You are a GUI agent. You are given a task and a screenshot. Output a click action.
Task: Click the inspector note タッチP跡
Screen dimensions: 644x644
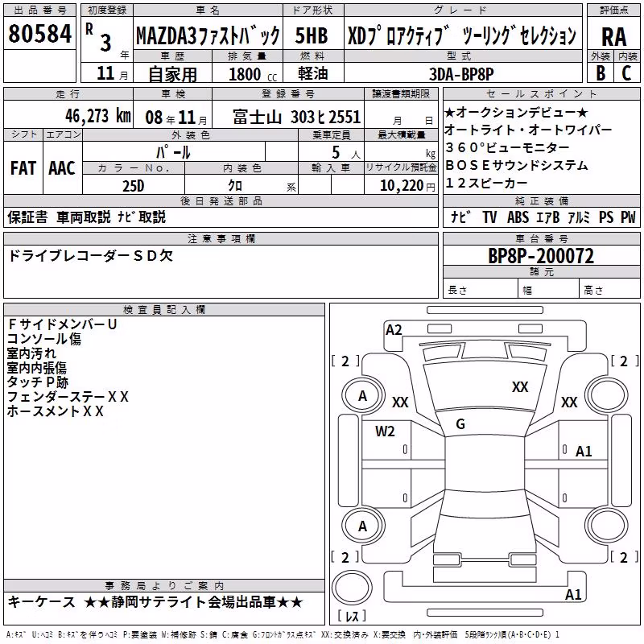[x=37, y=382]
